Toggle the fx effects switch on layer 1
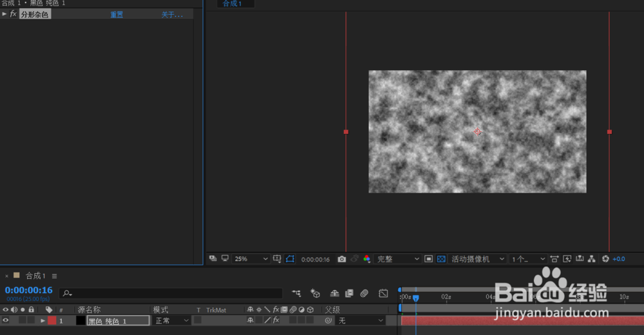Screen dimensions: 644x335 276,320
